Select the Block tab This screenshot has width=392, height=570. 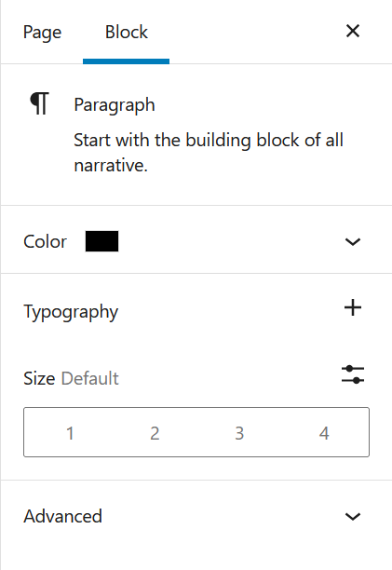click(x=127, y=33)
